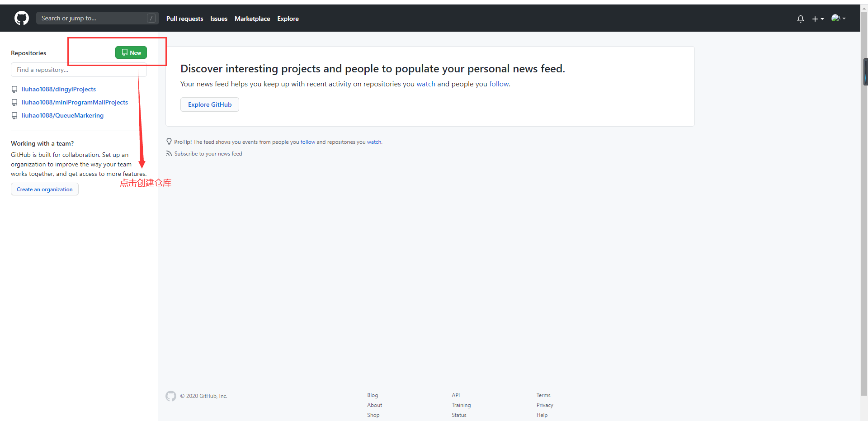Click the follow link in news feed description
Viewport: 868px width, 421px height.
[499, 84]
